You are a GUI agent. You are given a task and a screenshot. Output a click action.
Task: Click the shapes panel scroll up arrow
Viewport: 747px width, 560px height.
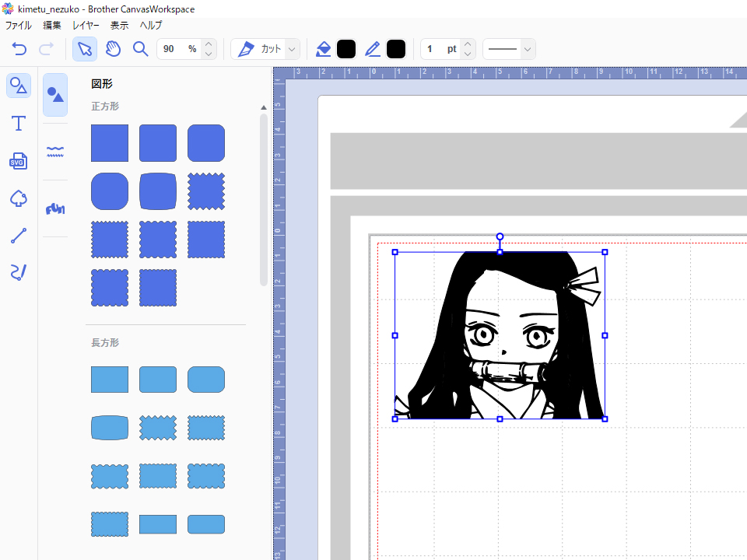pos(264,107)
